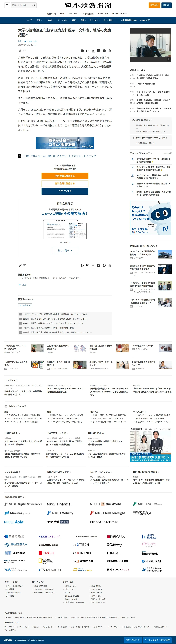Click the Minutes by NIKKEI logo
Image resolution: width=176 pixels, height=644 pixels.
click(17, 513)
